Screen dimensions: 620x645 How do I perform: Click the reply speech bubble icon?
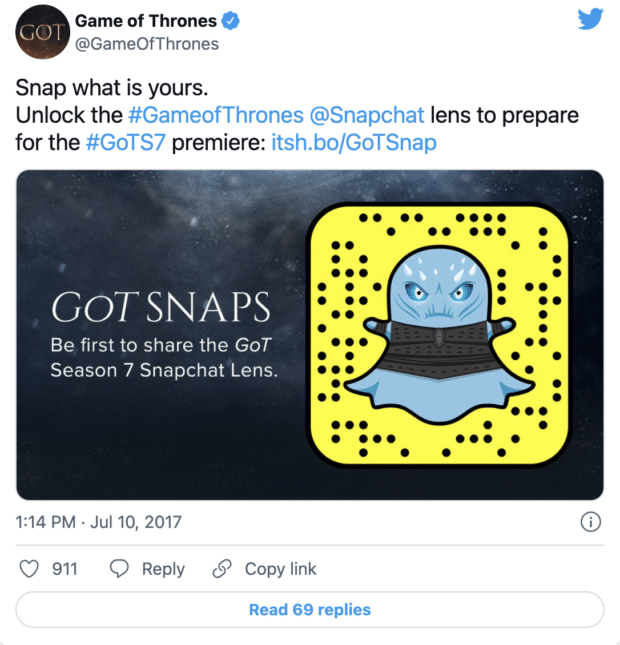tap(119, 569)
